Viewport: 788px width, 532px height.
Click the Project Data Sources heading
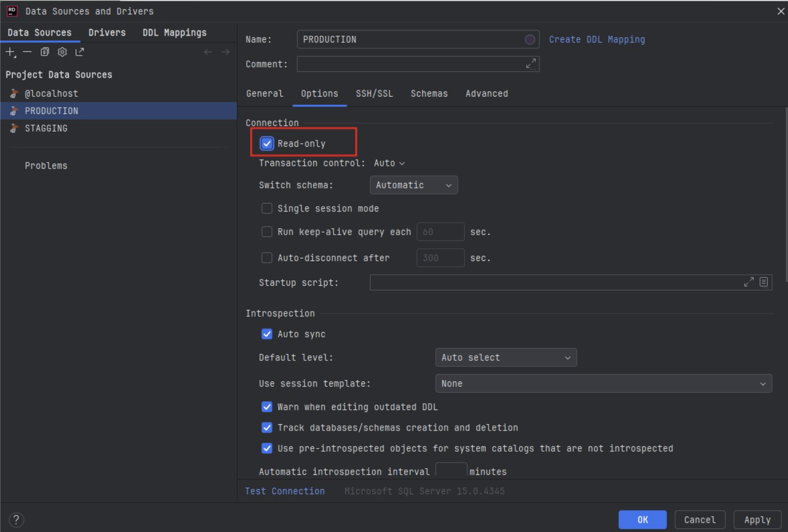pos(59,75)
